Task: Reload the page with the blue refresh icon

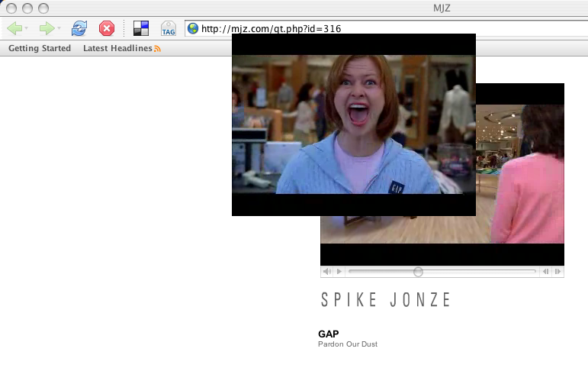Action: tap(79, 28)
